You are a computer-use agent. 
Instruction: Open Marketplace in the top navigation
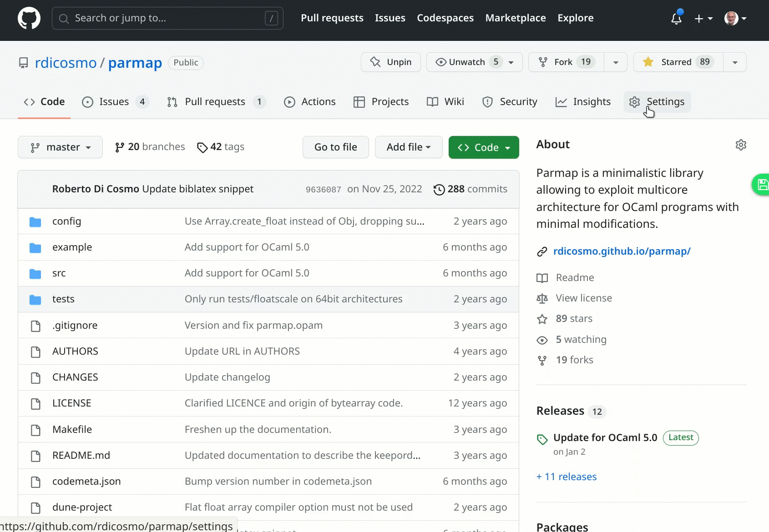tap(515, 18)
